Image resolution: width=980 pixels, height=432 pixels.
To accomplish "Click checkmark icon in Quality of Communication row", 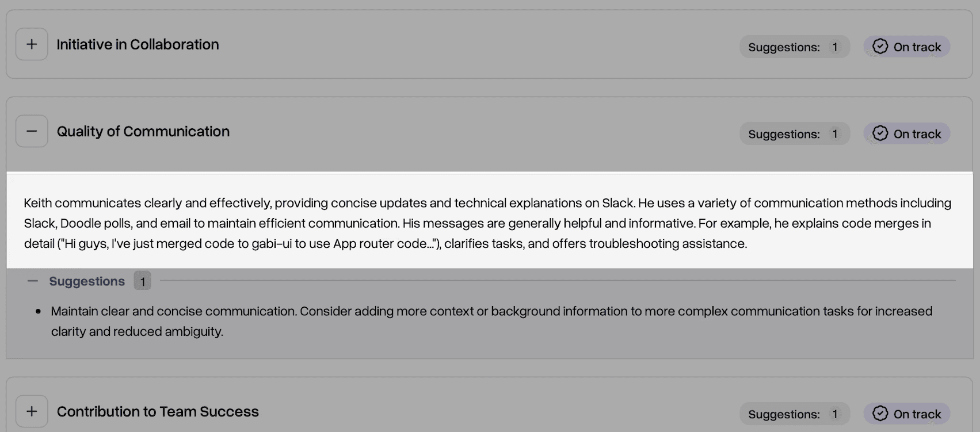I will 880,133.
